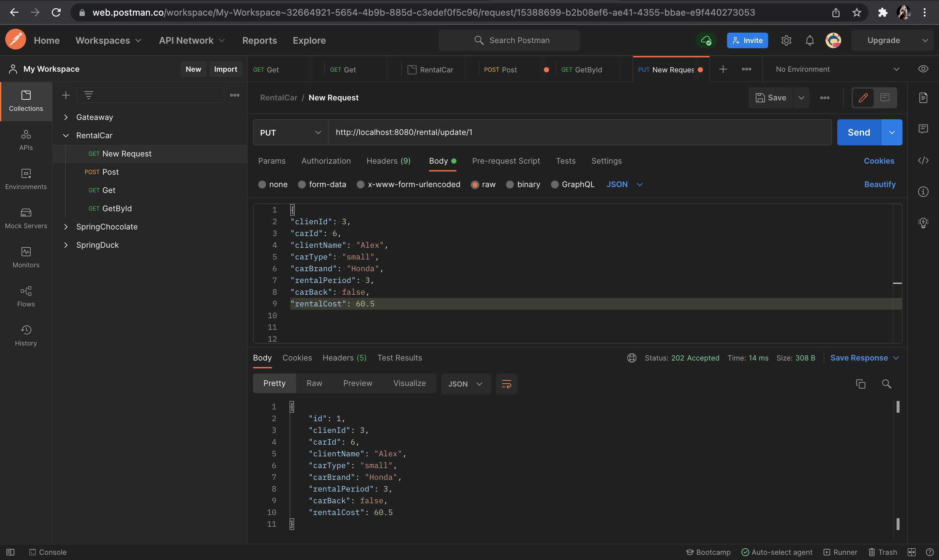Open the Send options arrow

point(892,132)
